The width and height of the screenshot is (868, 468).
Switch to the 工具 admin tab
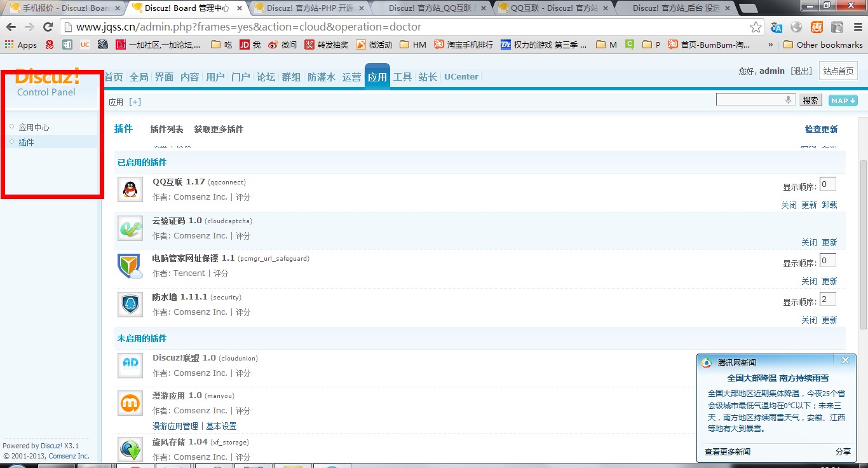point(402,77)
